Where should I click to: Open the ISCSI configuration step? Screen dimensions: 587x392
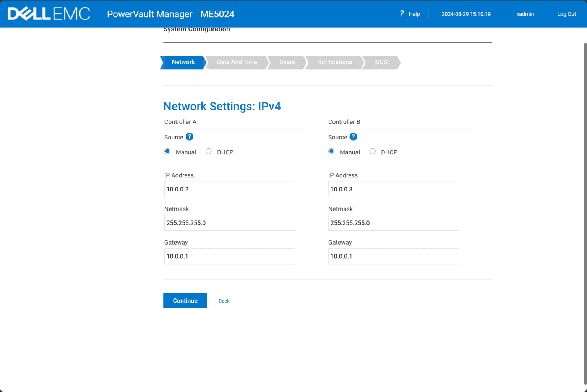[x=381, y=62]
